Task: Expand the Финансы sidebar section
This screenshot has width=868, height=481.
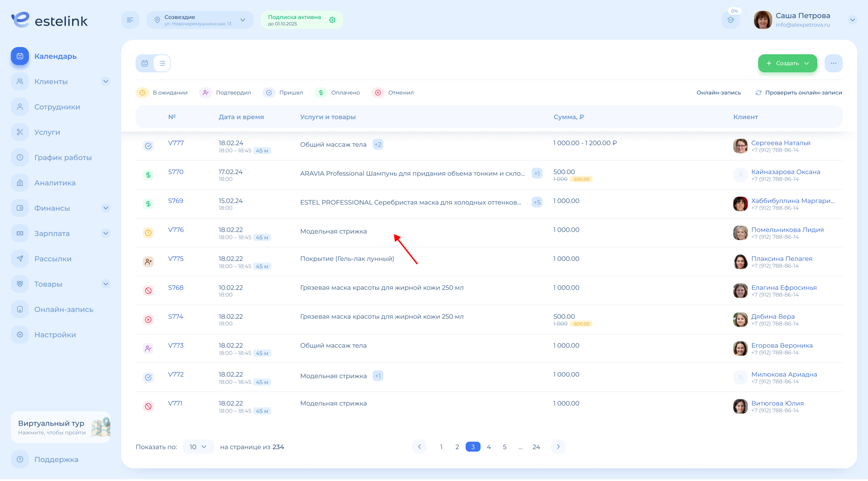Action: (106, 208)
